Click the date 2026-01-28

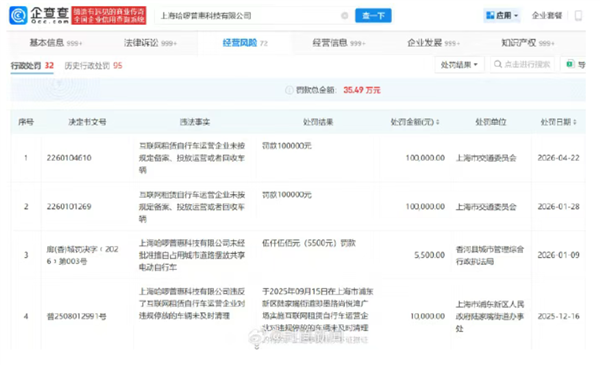coord(558,207)
